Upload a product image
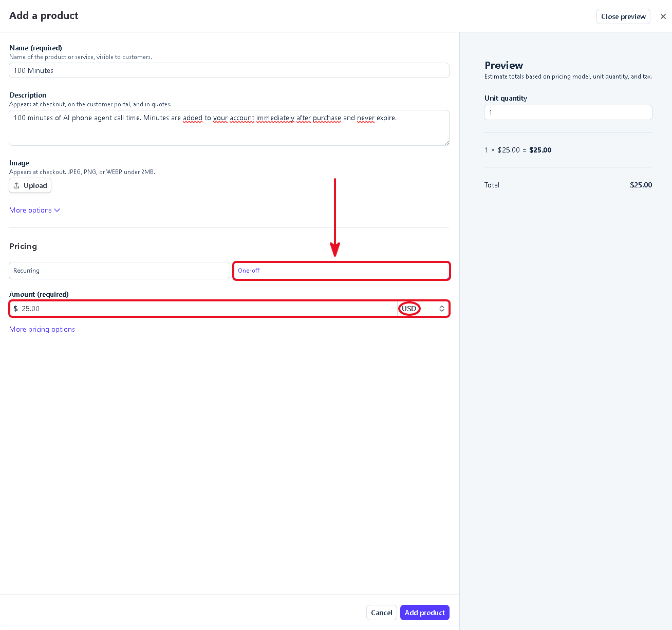 point(30,185)
